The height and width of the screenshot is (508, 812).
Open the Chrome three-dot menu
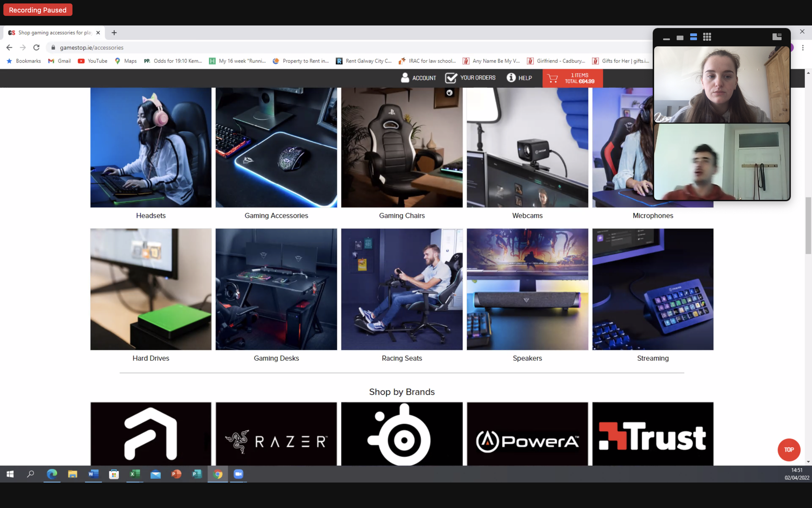(803, 48)
